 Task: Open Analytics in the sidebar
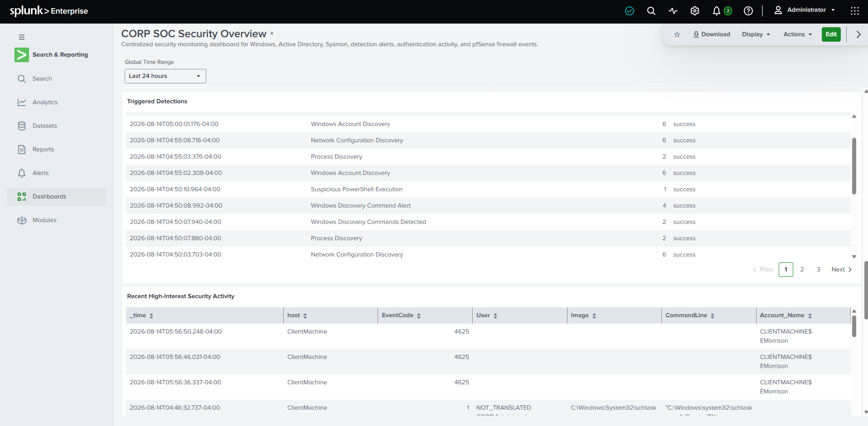click(57, 102)
